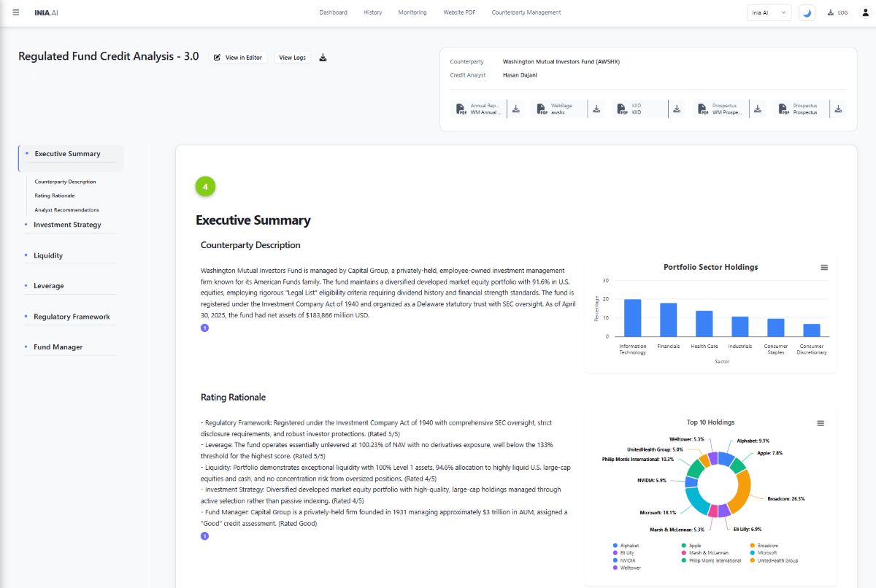Expand Investment Strategy section in sidebar
This screenshot has height=588, width=876.
pos(67,225)
